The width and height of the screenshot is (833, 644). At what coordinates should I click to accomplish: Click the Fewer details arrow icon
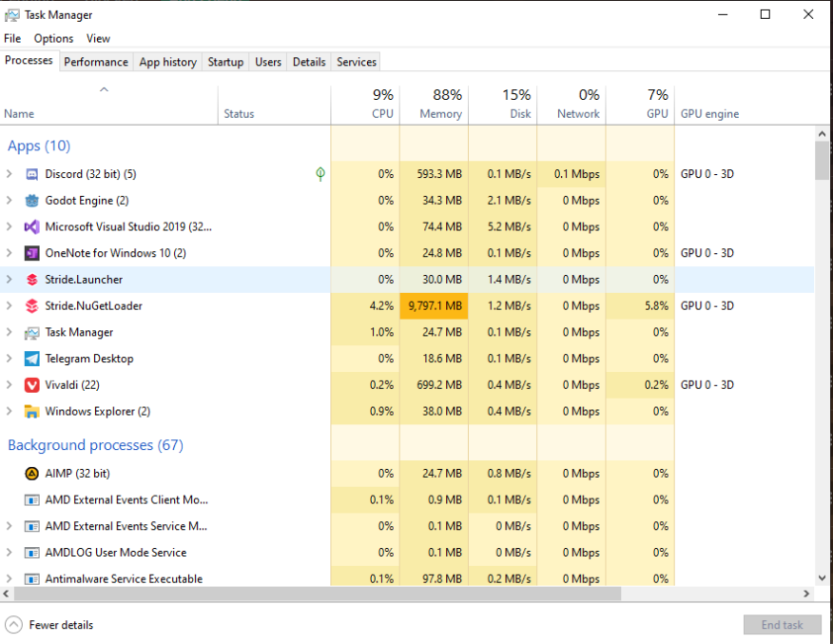click(13, 625)
